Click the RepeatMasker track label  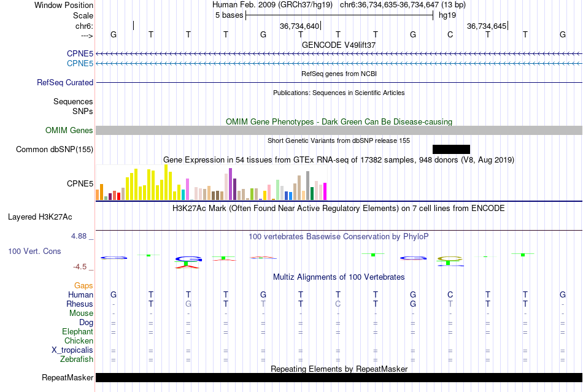coord(68,377)
